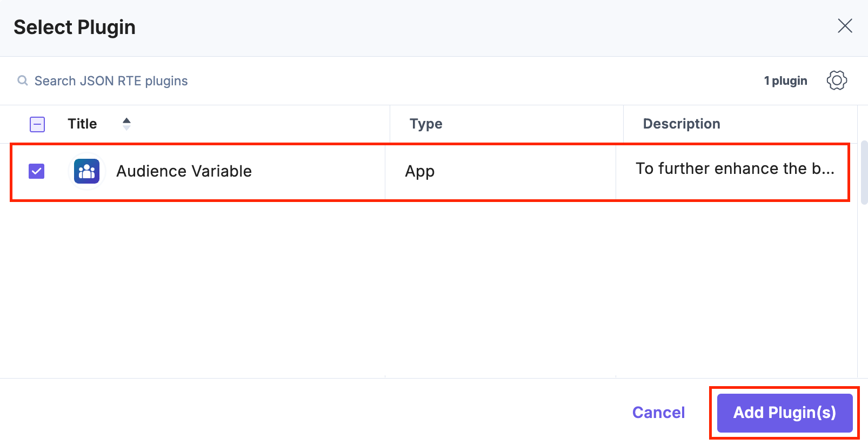The image size is (868, 445).
Task: Sort by Title using sort arrows
Action: click(126, 124)
